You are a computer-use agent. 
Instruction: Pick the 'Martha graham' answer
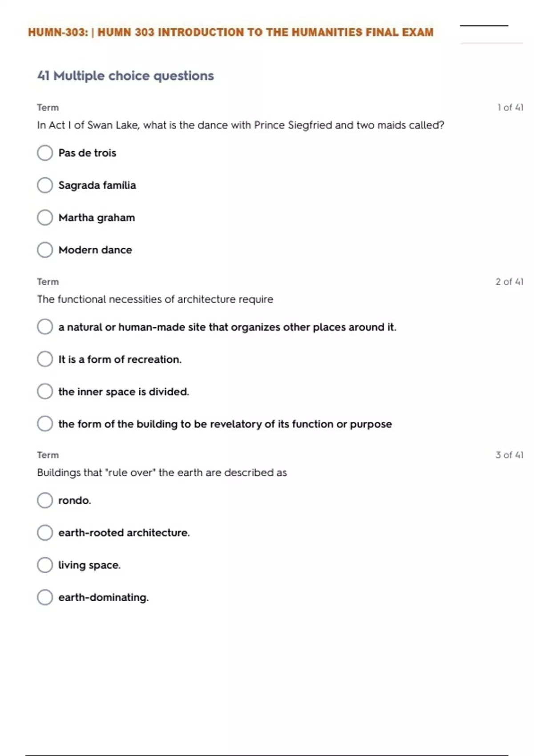[x=45, y=218]
